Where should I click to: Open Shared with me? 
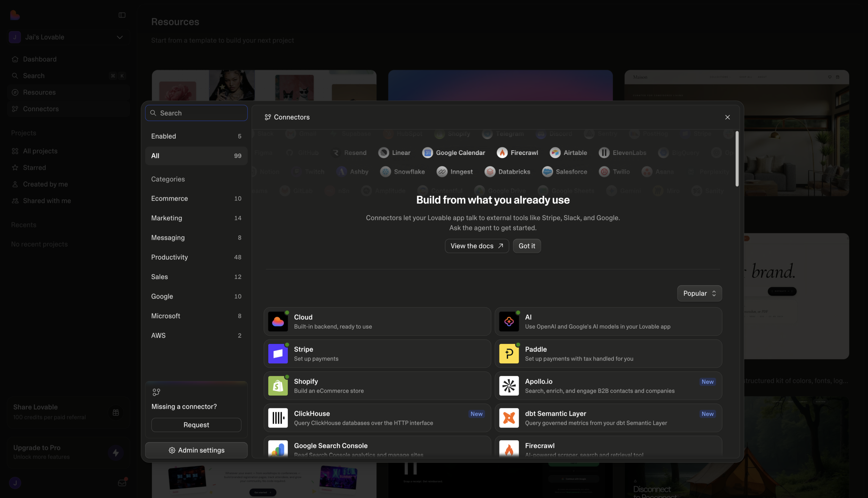coord(69,201)
